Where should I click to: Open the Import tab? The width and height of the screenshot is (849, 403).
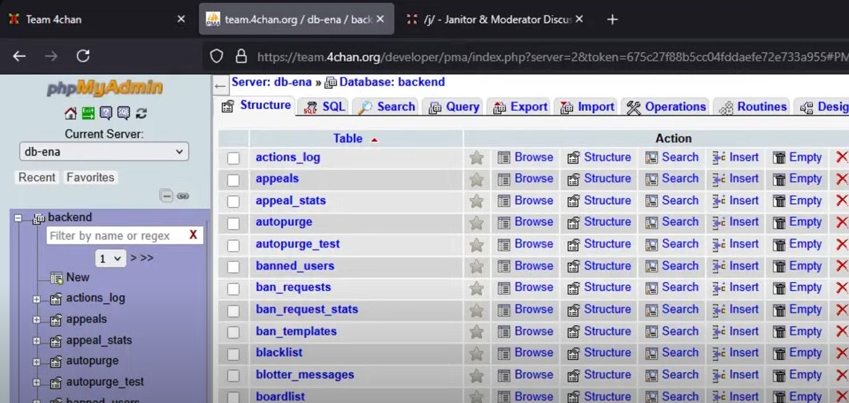(x=587, y=107)
